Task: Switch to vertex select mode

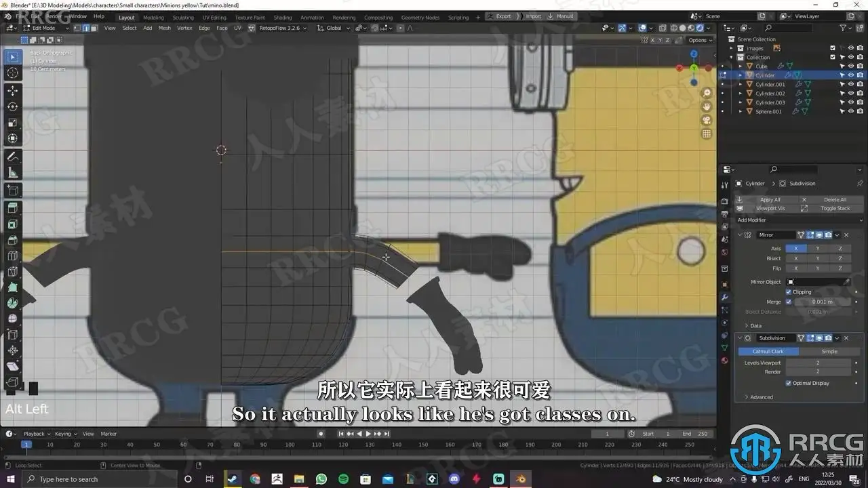Action: pos(78,28)
